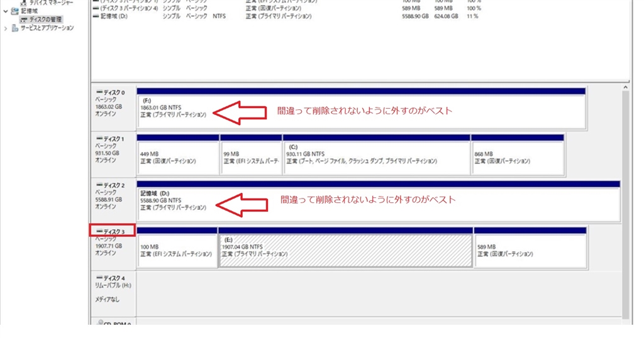644x338 pixels.
Task: Click the scroll-up arrow of disk pane
Action: tap(626, 87)
